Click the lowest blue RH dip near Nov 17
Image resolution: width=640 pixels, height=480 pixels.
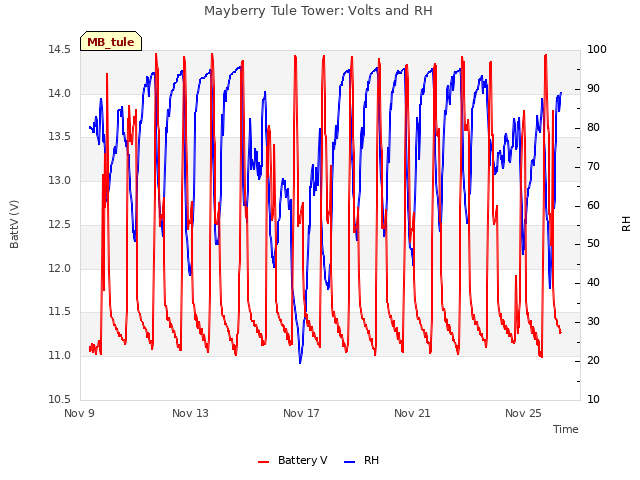click(300, 362)
